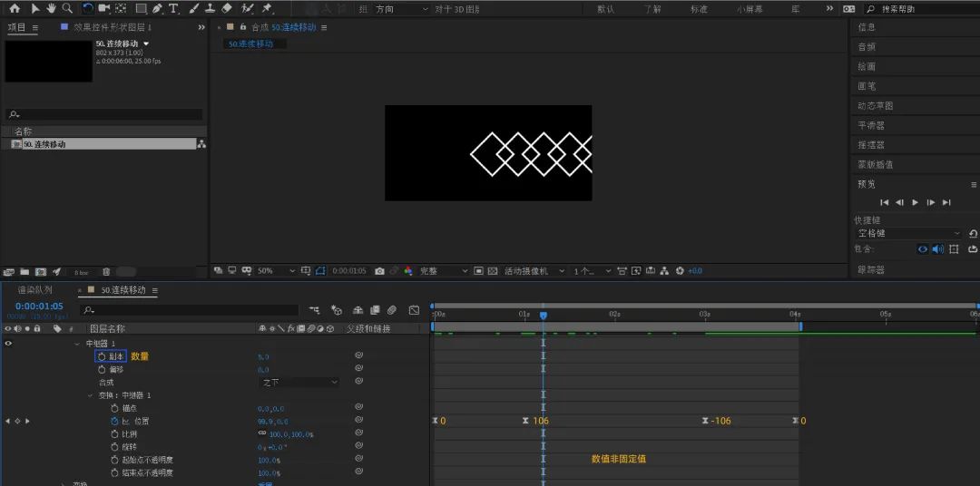
Task: Toggle the stopwatch for 偏移 property
Action: (102, 369)
